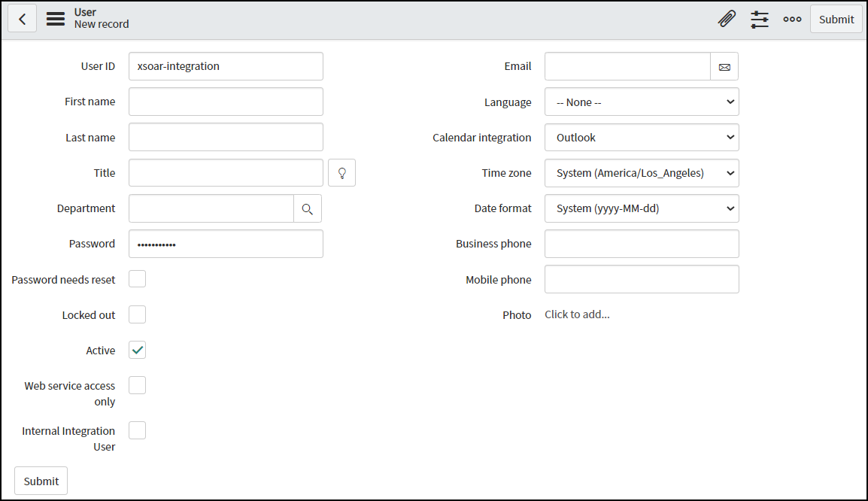Image resolution: width=868 pixels, height=501 pixels.
Task: Check the Password needs reset checkbox
Action: 137,279
